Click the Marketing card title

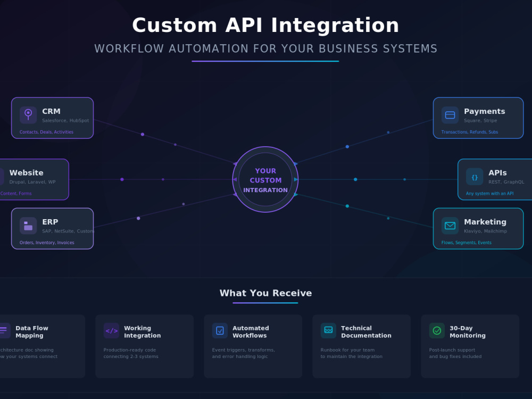click(485, 222)
